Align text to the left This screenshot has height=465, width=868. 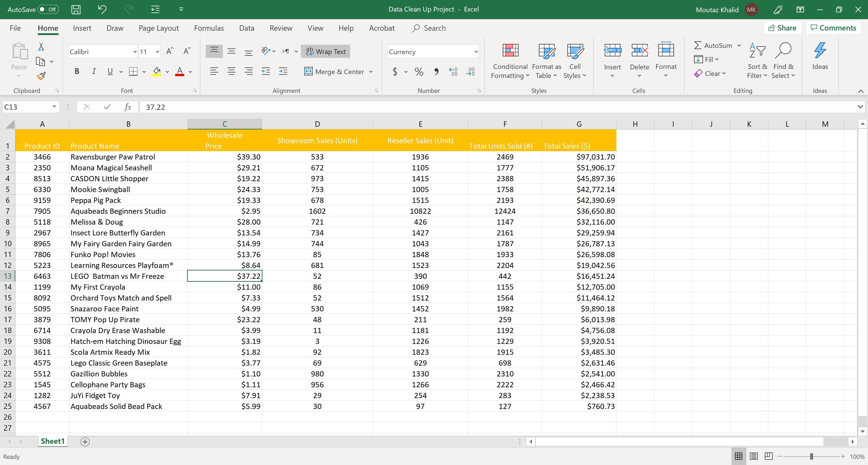pyautogui.click(x=214, y=71)
